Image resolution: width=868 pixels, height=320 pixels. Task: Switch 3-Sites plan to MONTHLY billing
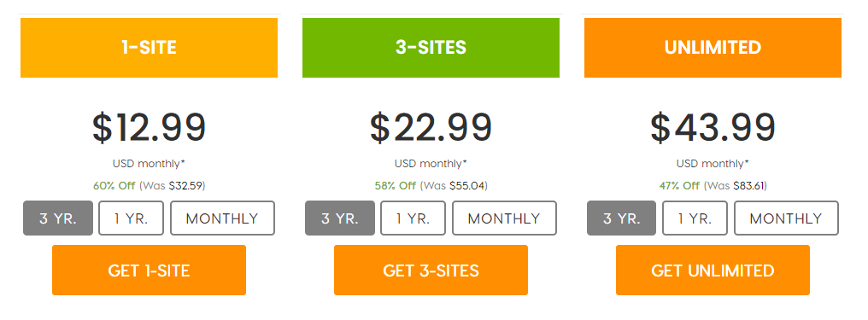(504, 218)
